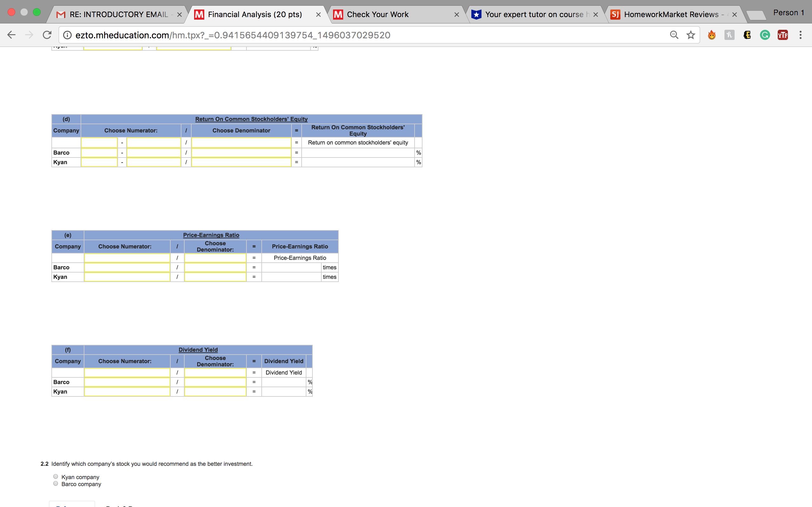Select the Barco company radio button
The height and width of the screenshot is (507, 812).
(56, 484)
